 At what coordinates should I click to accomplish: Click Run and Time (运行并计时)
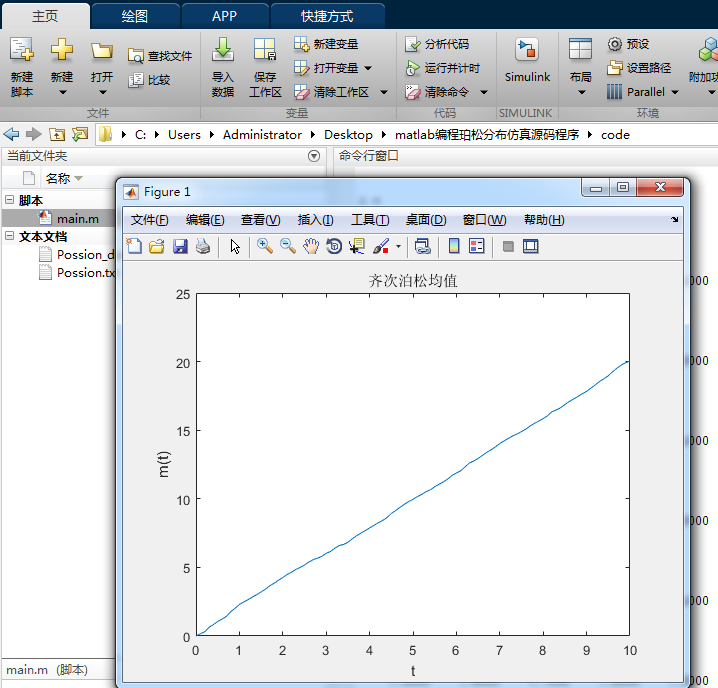[442, 68]
